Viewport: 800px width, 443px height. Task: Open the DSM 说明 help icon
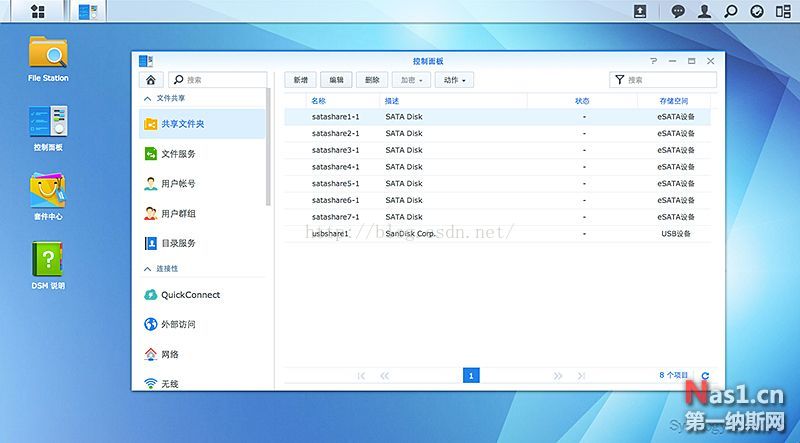click(48, 262)
